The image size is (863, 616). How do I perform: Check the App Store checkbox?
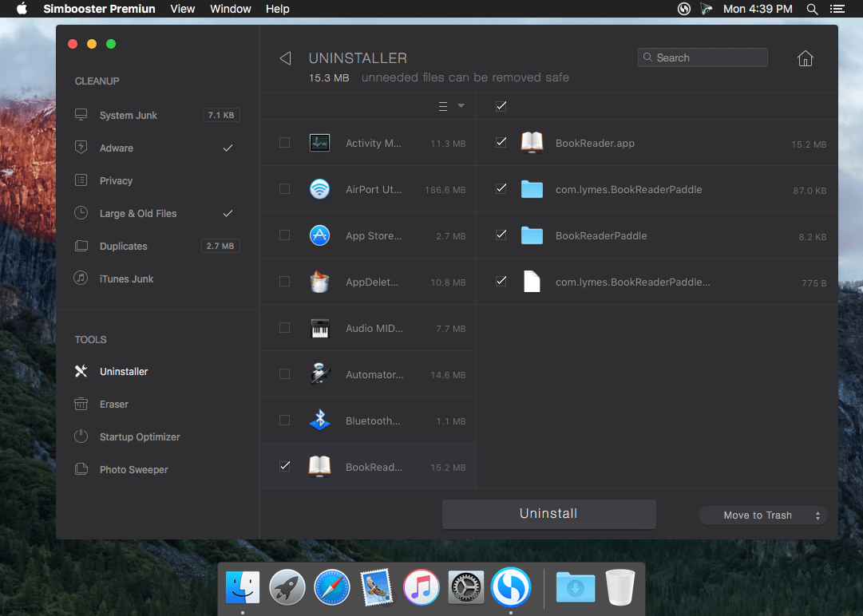[284, 235]
